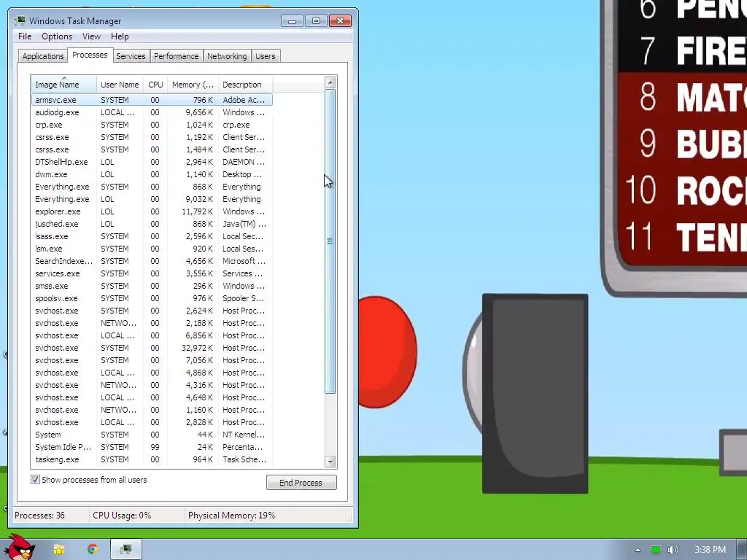Click the Angry Birds start button
The width and height of the screenshot is (747, 560).
tap(18, 547)
